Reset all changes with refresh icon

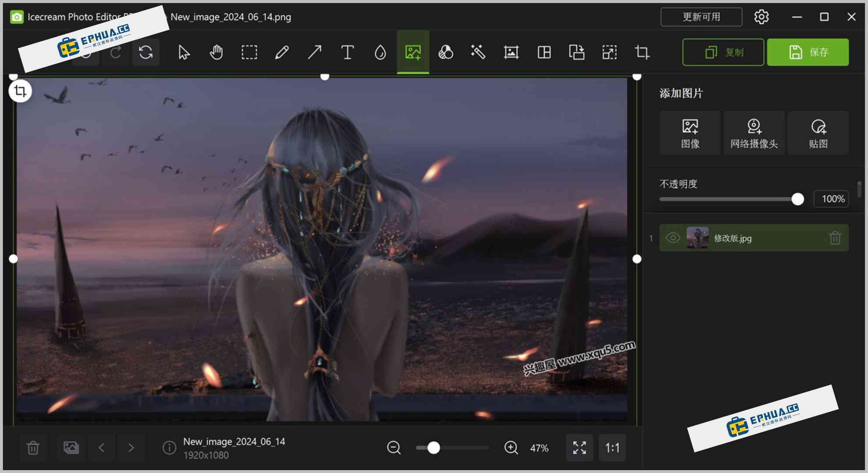[x=146, y=53]
